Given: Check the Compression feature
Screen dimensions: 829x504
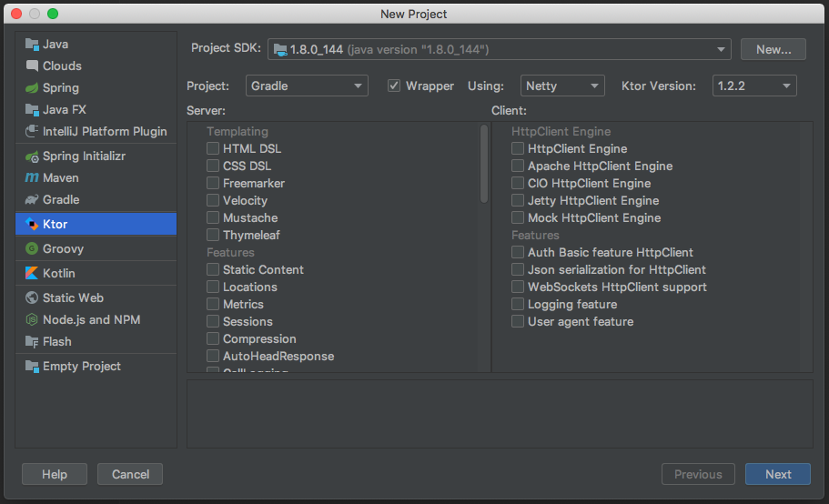Looking at the screenshot, I should coord(213,338).
